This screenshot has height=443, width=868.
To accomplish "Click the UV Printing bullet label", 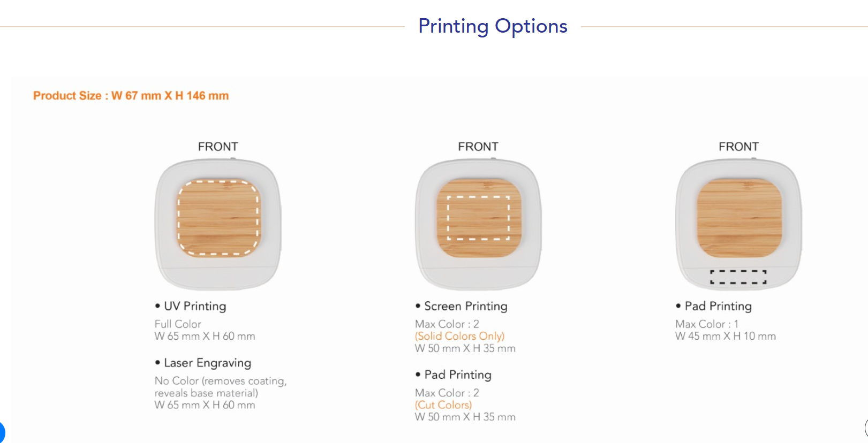I will click(195, 306).
